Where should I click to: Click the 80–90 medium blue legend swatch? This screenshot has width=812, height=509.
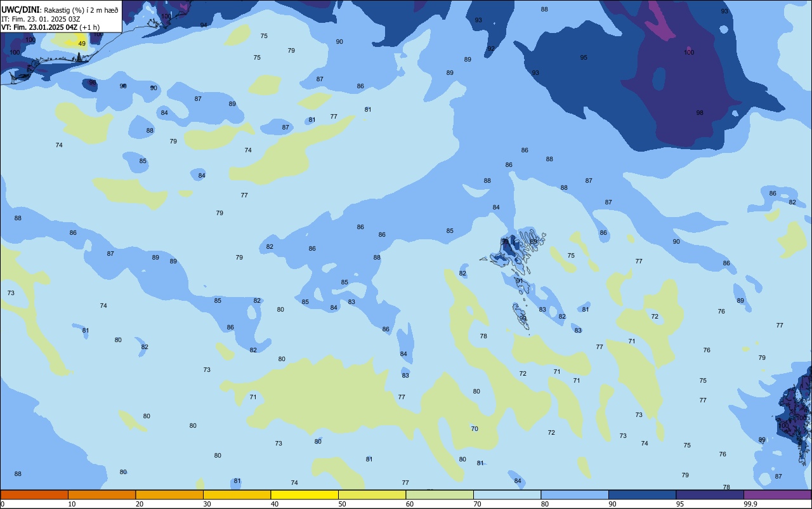pos(575,494)
